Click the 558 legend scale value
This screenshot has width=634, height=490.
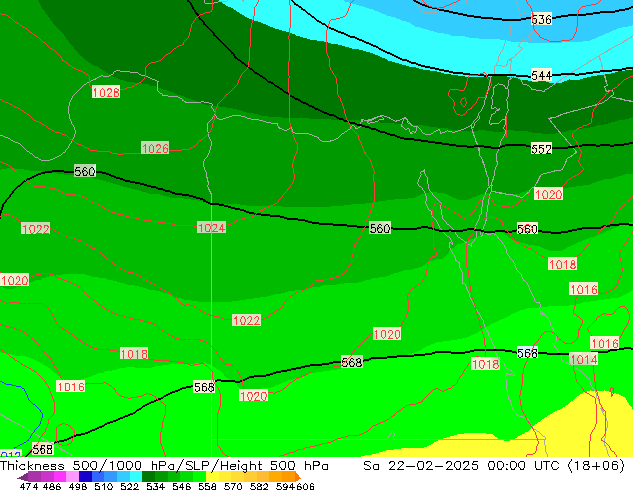click(207, 486)
